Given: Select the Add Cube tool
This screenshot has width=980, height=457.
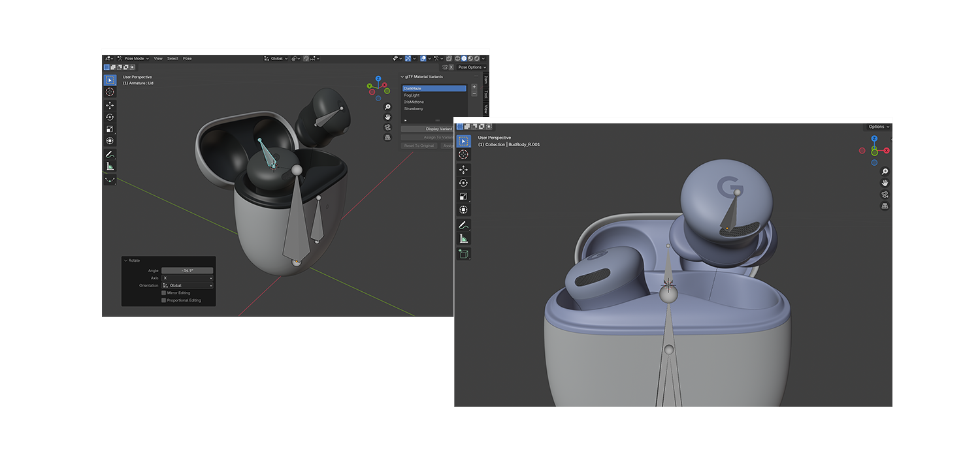Looking at the screenshot, I should [x=464, y=253].
